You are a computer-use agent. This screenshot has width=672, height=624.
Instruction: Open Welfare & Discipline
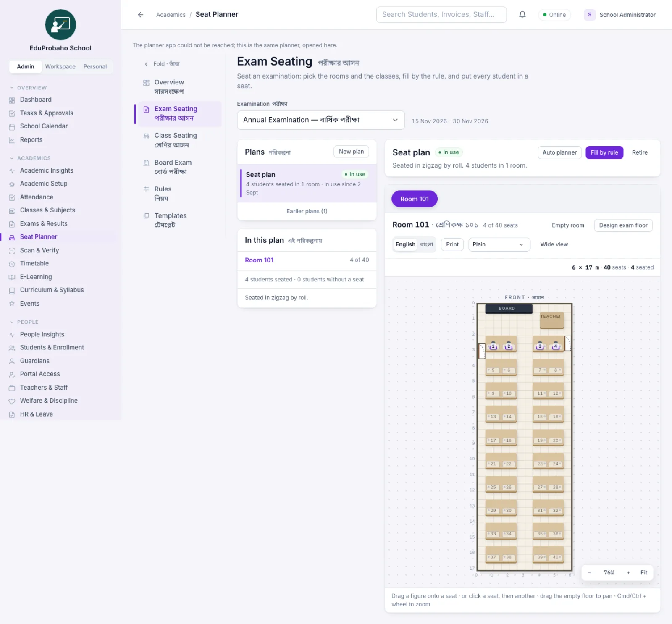coord(49,401)
